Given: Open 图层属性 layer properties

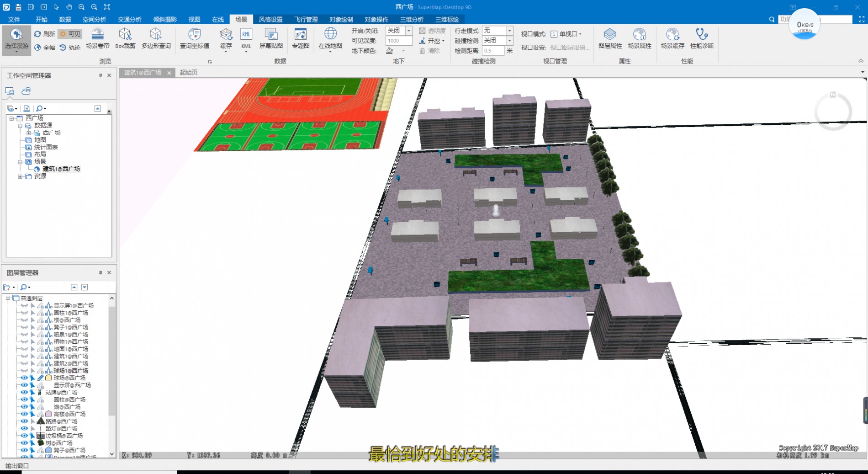Looking at the screenshot, I should click(x=610, y=39).
